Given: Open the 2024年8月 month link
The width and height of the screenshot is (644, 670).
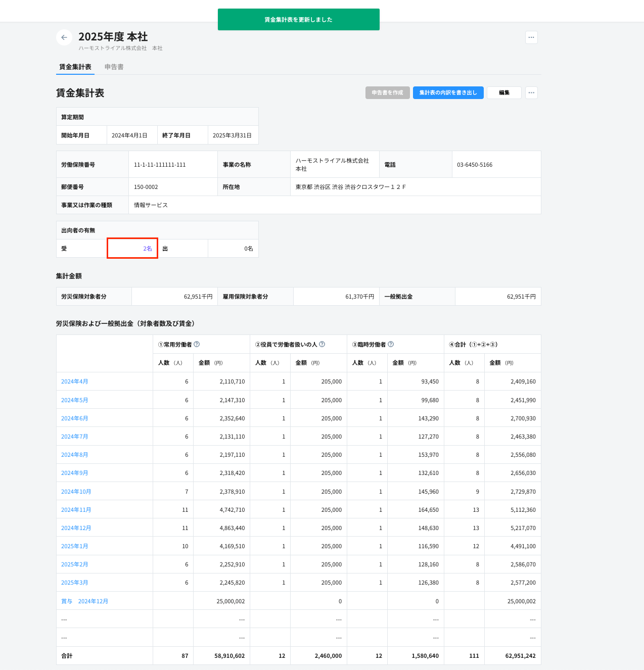Looking at the screenshot, I should (x=75, y=455).
